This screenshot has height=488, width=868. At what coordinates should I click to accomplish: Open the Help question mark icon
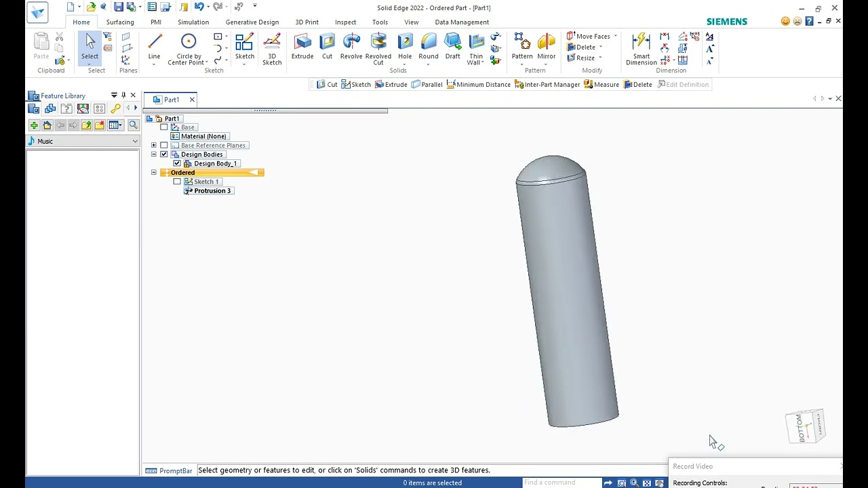(809, 22)
